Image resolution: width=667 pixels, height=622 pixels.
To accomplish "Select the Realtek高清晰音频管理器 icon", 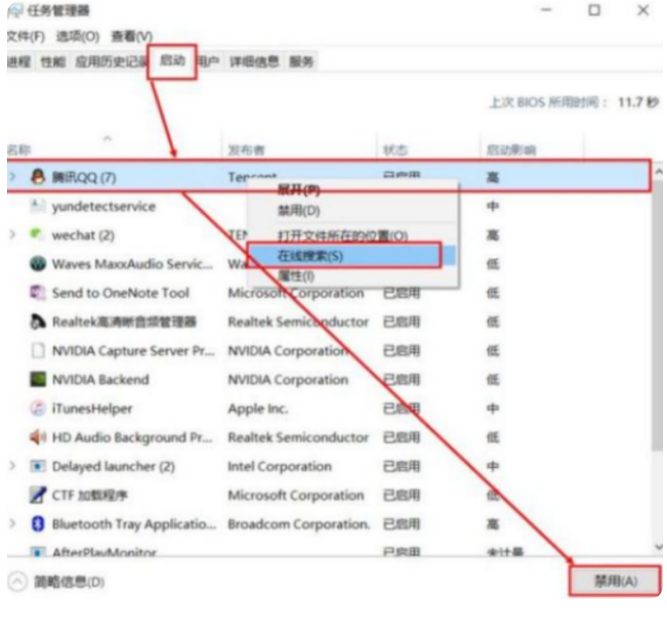I will [38, 322].
